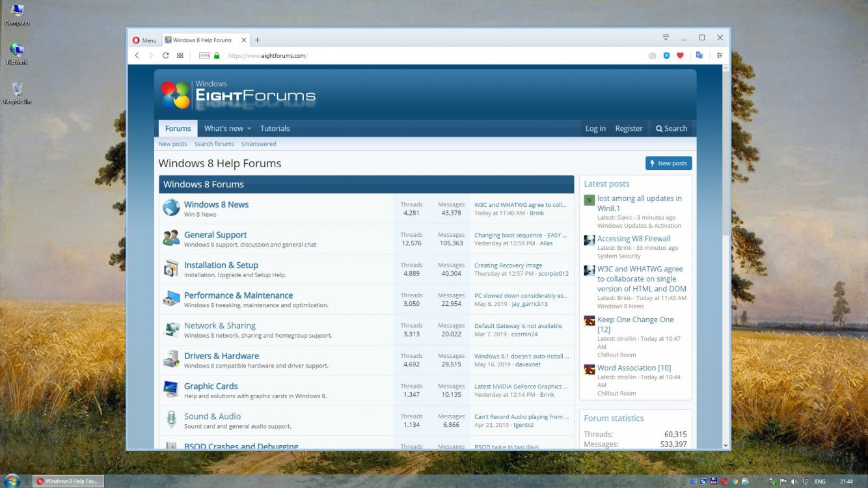Click the General Support people icon
This screenshot has height=488, width=868.
171,238
